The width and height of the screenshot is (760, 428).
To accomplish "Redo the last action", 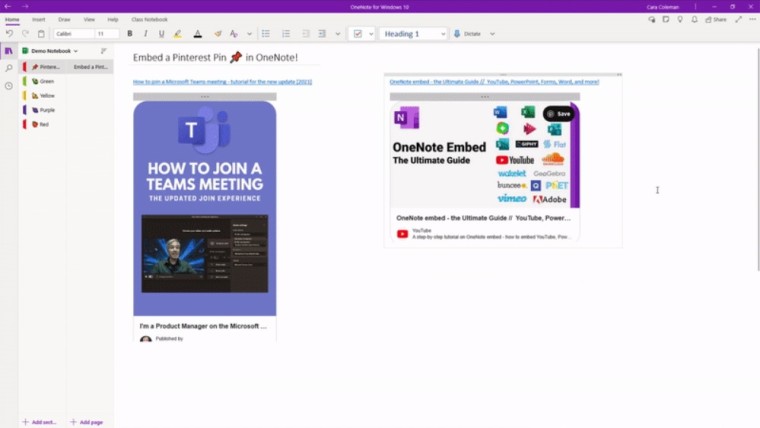I will (25, 33).
